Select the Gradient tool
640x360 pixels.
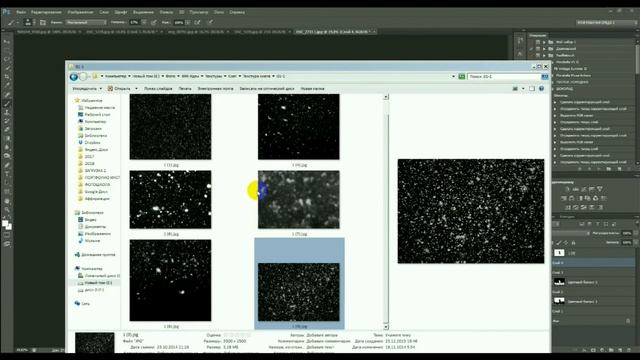tap(7, 138)
